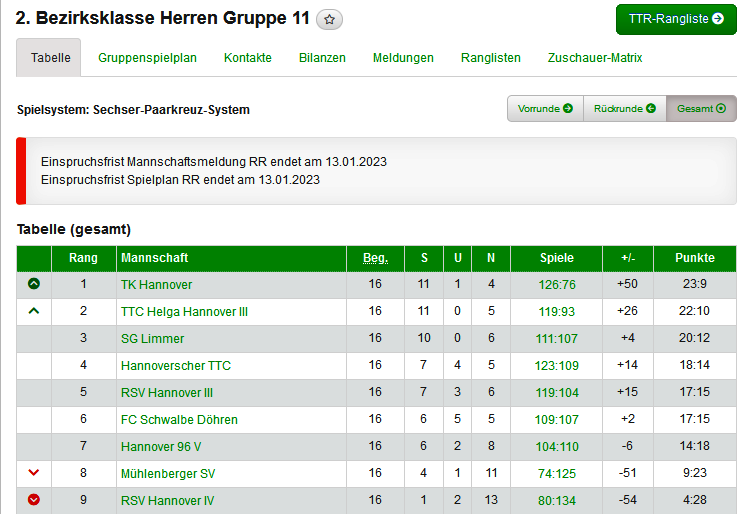
Task: Click the red down chevron beside Mühlenberger SV
Action: click(x=34, y=473)
